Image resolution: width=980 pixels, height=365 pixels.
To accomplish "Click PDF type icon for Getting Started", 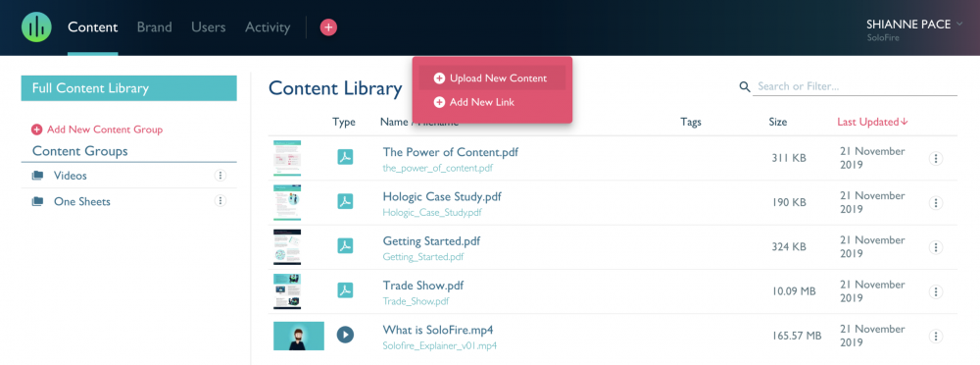I will point(345,246).
